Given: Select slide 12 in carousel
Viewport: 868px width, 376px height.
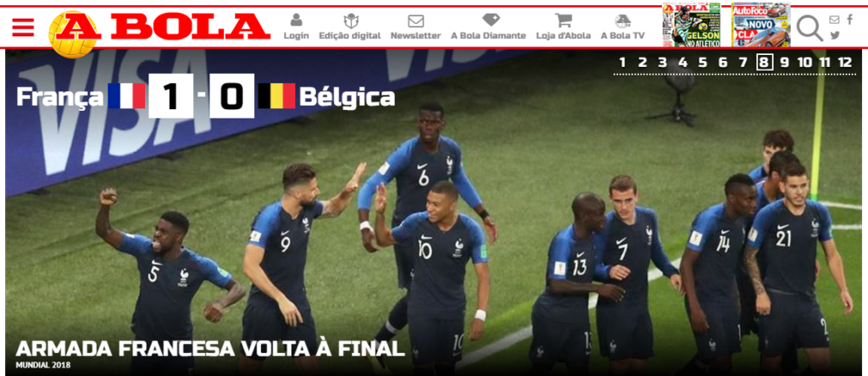Looking at the screenshot, I should coord(845,63).
